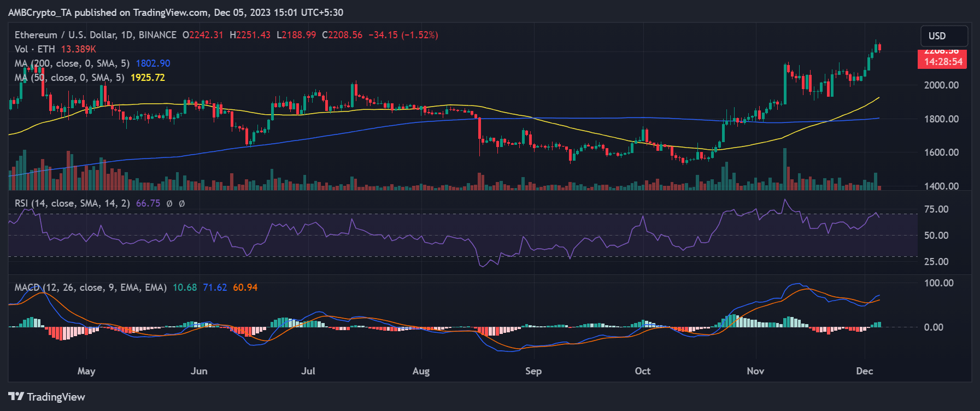The height and width of the screenshot is (411, 980).
Task: Click the RSI (14, close, SMA, 14, 2) label
Action: (x=72, y=203)
